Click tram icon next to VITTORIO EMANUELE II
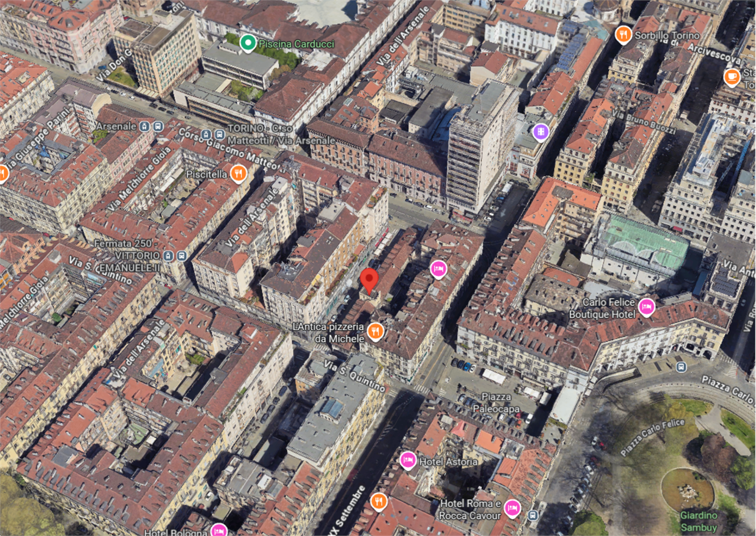Screen dimensions: 756x536 pos(170,256)
